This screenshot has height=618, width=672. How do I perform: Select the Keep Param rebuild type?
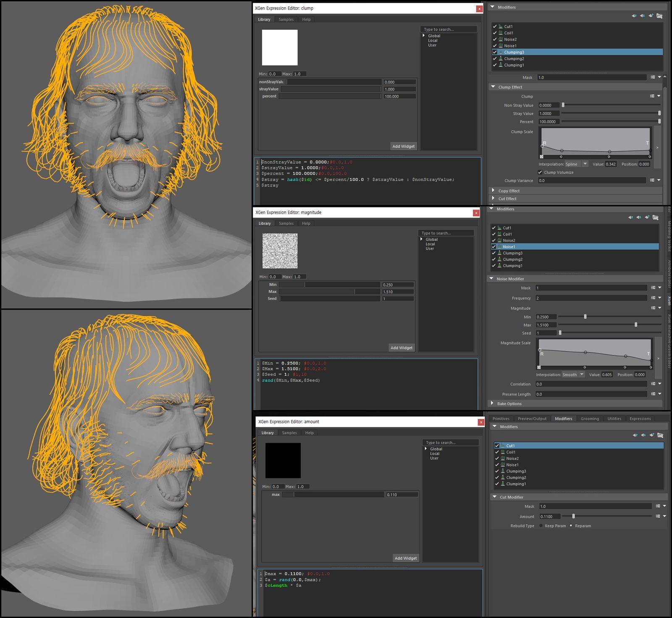click(x=541, y=526)
